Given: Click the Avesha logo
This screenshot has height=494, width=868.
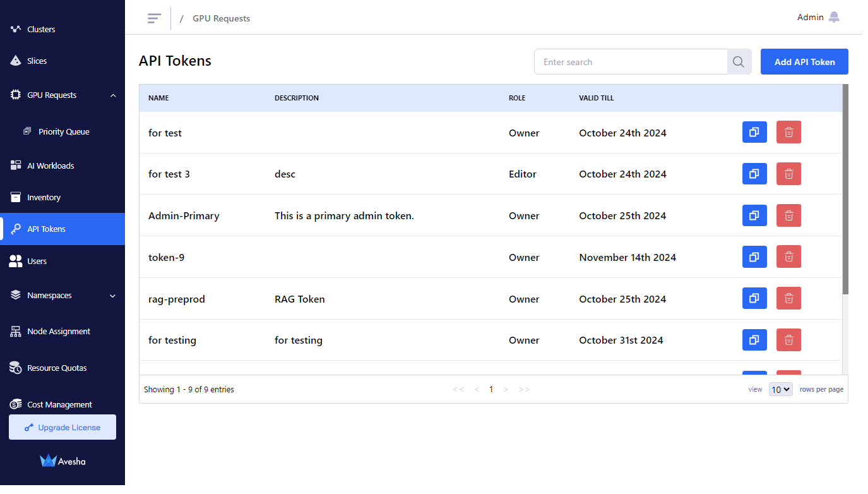Looking at the screenshot, I should (x=62, y=461).
